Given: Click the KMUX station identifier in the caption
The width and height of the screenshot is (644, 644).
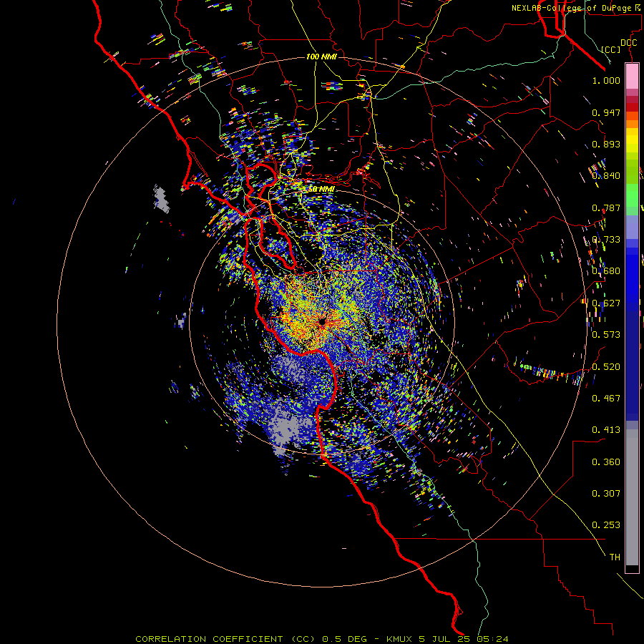Looking at the screenshot, I should pos(401,639).
